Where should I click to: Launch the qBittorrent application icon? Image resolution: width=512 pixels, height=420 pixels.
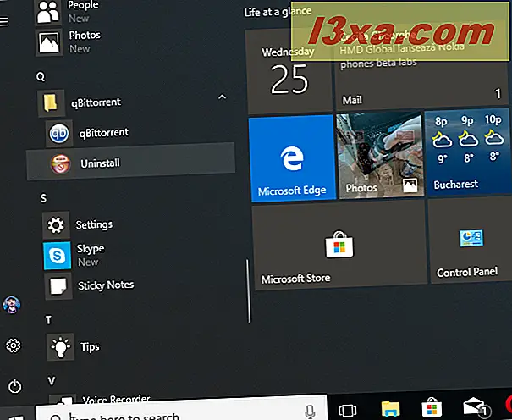[59, 134]
